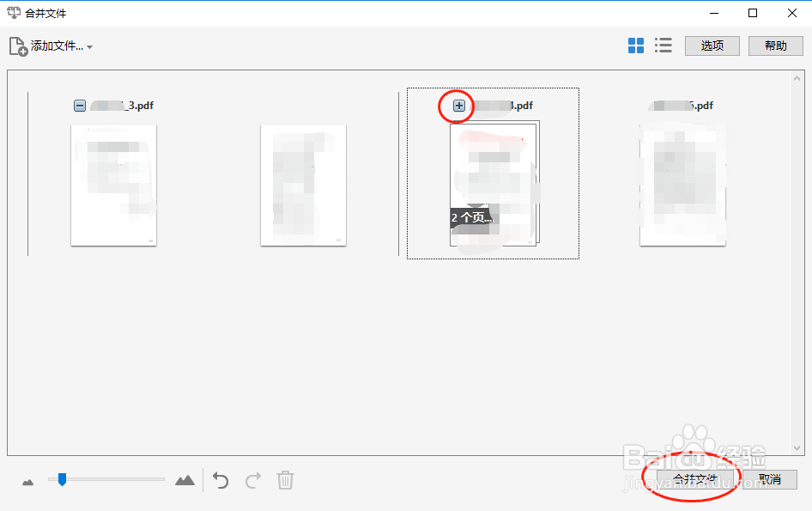Select second page thumbnail of _3.pdf
Viewport: 812px width, 511px height.
[x=304, y=185]
